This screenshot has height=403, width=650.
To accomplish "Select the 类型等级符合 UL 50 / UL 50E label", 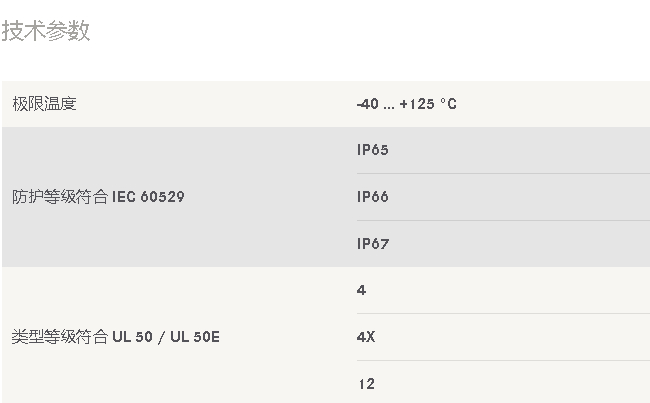I will [x=116, y=337].
